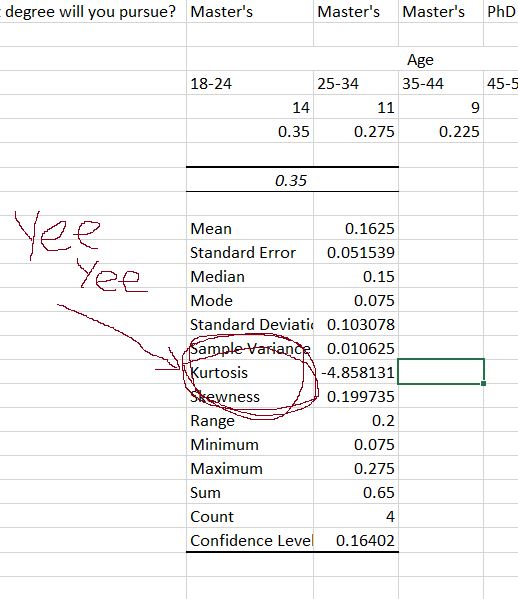
Task: Click the Minimum label cell
Action: click(x=250, y=444)
